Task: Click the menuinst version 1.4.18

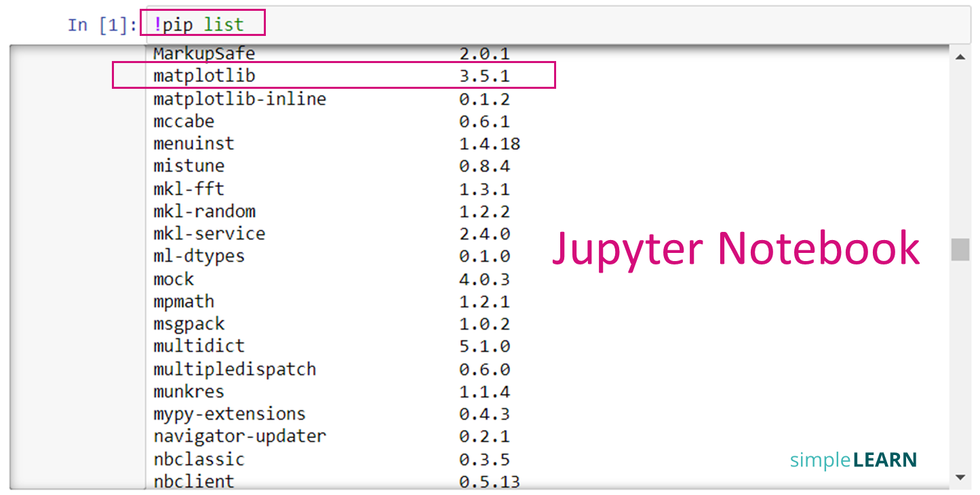Action: [x=489, y=144]
